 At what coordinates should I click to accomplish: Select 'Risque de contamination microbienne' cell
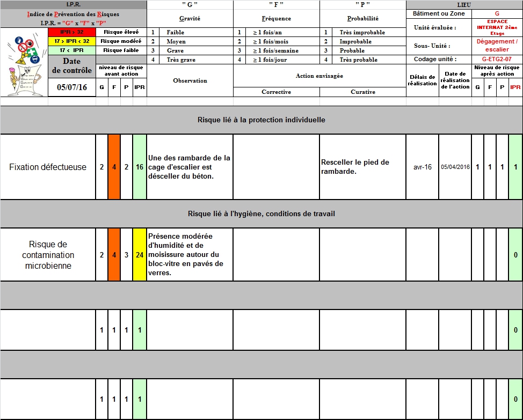point(48,255)
